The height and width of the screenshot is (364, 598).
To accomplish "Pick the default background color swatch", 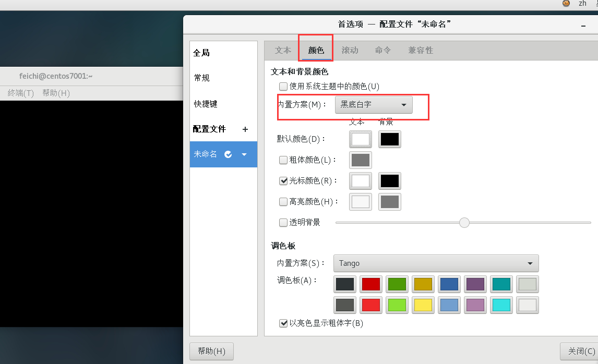I will [x=390, y=139].
